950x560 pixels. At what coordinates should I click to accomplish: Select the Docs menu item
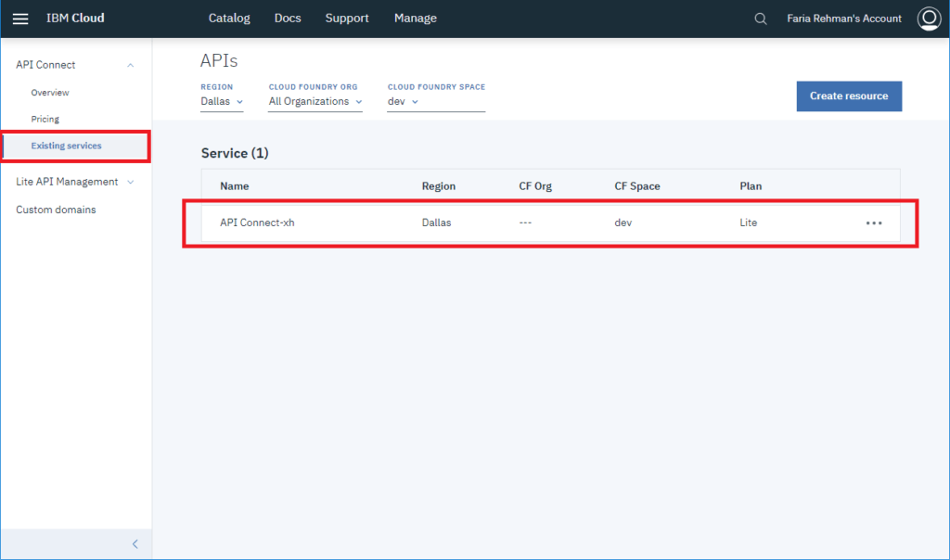[x=288, y=18]
